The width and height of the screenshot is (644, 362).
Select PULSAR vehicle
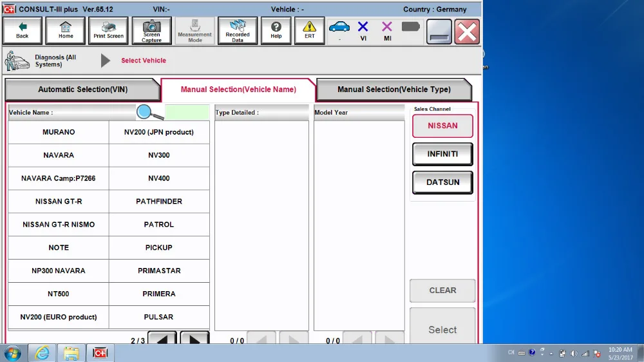(x=159, y=317)
